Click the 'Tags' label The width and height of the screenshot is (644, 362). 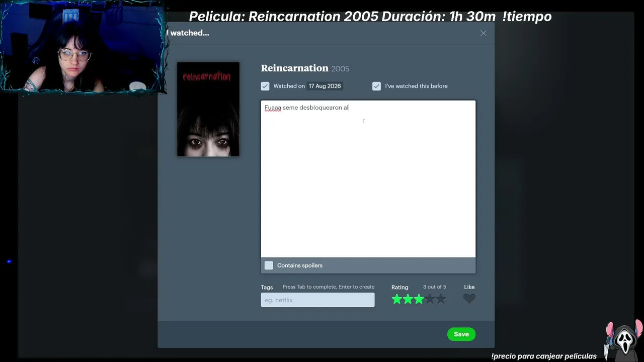267,287
